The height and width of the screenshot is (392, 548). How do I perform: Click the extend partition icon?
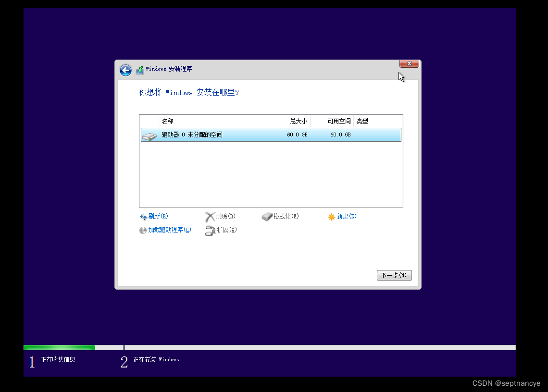pyautogui.click(x=210, y=231)
